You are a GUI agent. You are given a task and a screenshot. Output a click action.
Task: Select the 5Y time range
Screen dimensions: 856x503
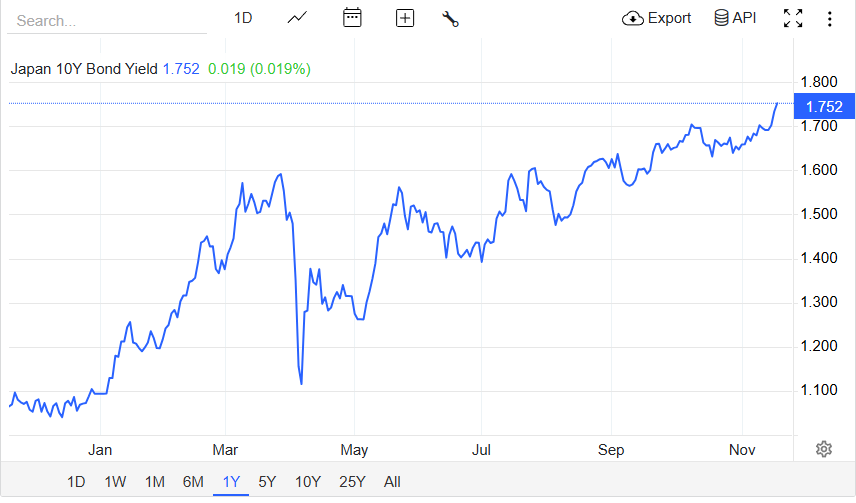point(267,482)
